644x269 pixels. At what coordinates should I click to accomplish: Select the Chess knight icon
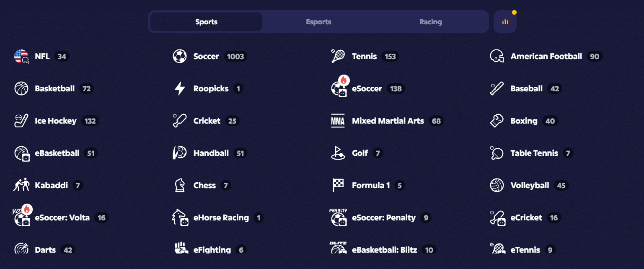point(180,185)
